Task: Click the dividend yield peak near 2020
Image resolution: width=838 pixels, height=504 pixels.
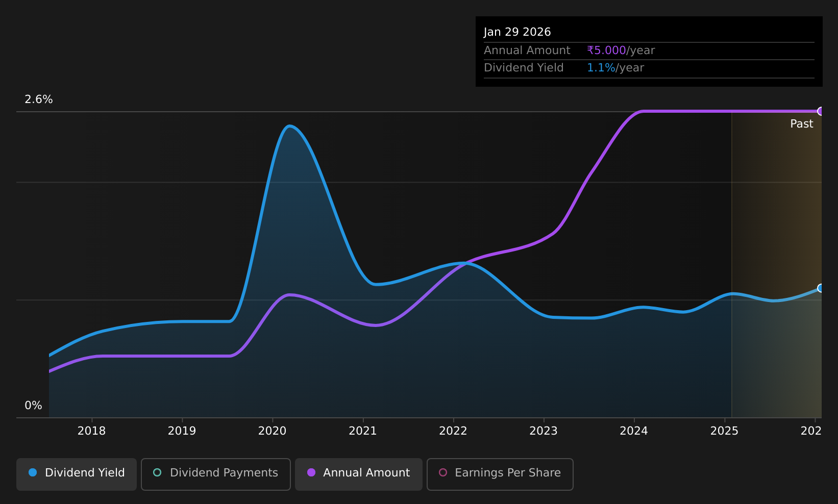Action: (x=289, y=125)
